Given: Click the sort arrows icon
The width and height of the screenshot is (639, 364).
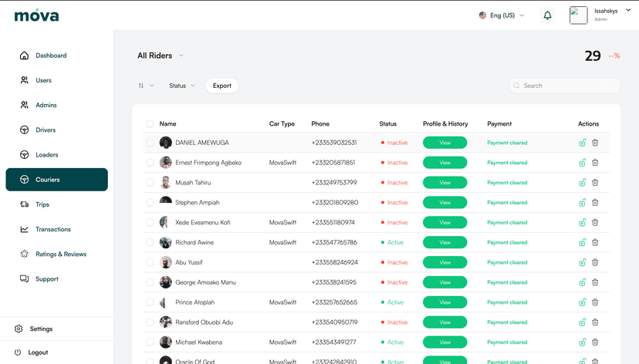Looking at the screenshot, I should click(x=141, y=86).
